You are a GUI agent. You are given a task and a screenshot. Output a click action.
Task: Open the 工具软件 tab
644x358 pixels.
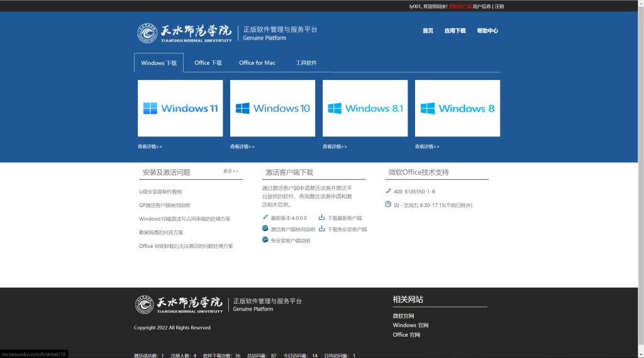306,63
